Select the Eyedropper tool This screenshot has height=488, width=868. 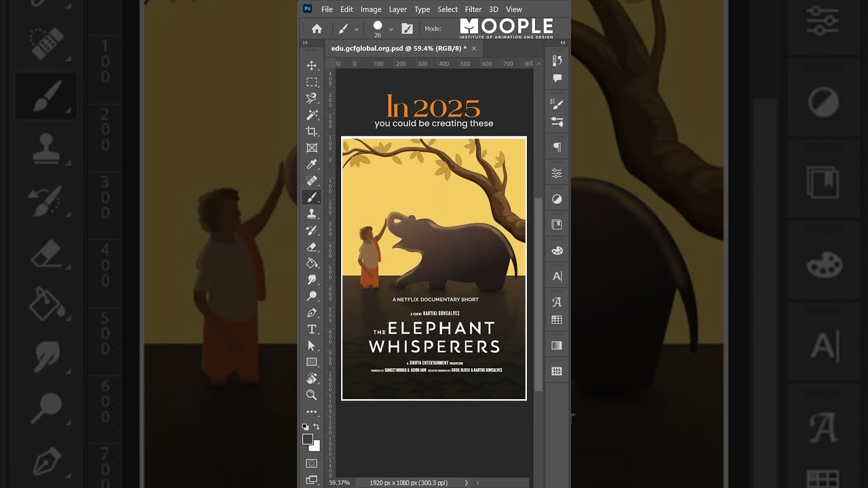[312, 165]
